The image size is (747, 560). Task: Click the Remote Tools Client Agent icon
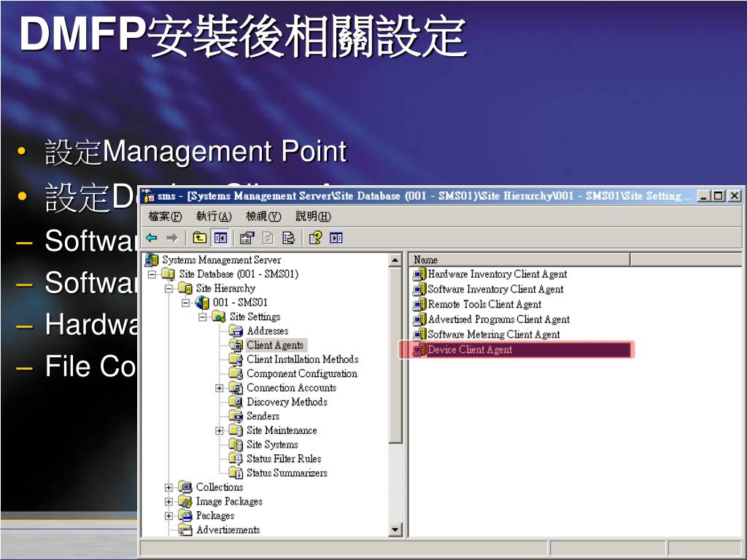(x=419, y=304)
